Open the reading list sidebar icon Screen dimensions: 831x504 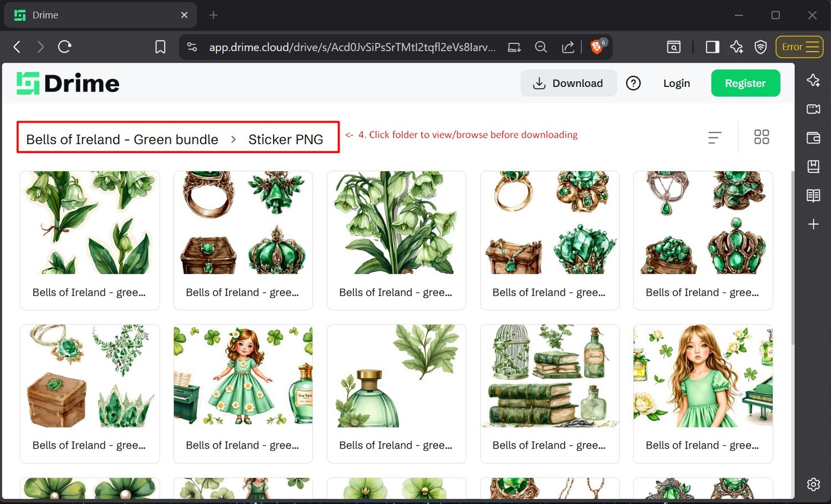[x=813, y=196]
